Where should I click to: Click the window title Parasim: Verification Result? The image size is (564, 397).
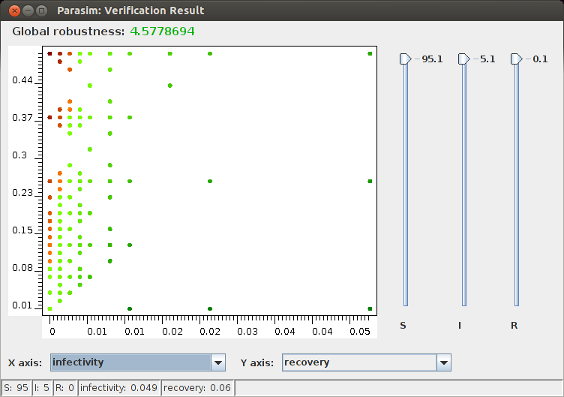click(131, 10)
